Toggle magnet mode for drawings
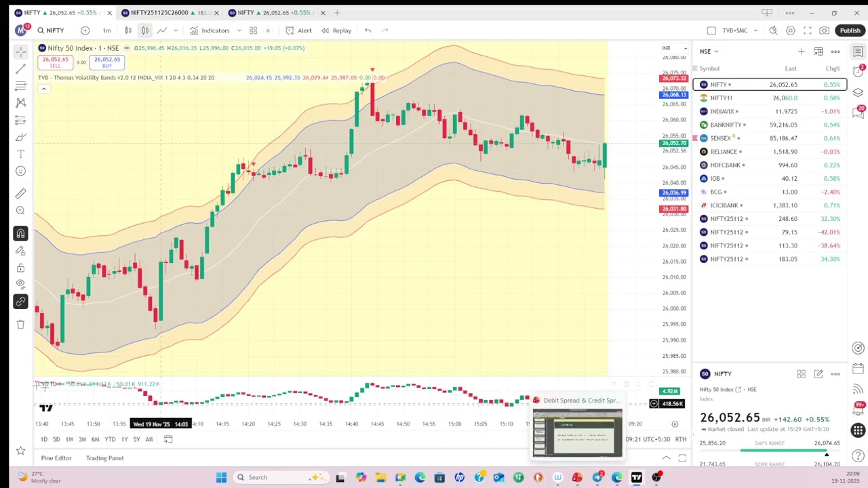The height and width of the screenshot is (488, 868). 20,234
